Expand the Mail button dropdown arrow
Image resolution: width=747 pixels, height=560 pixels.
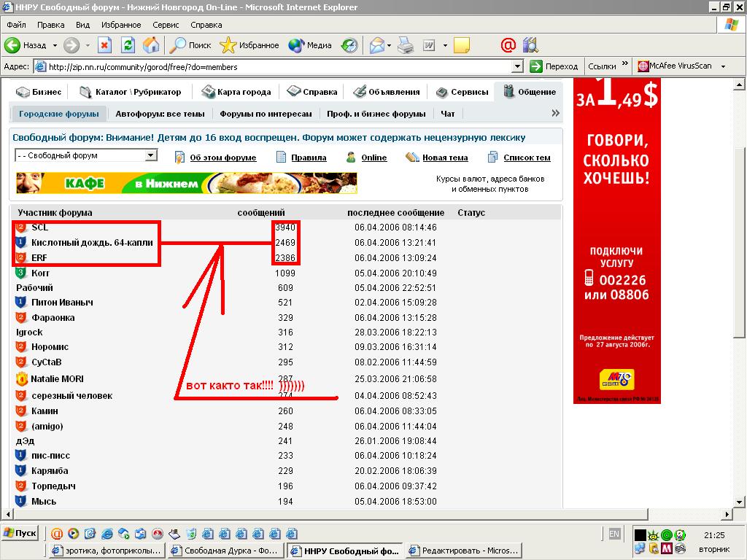click(389, 45)
